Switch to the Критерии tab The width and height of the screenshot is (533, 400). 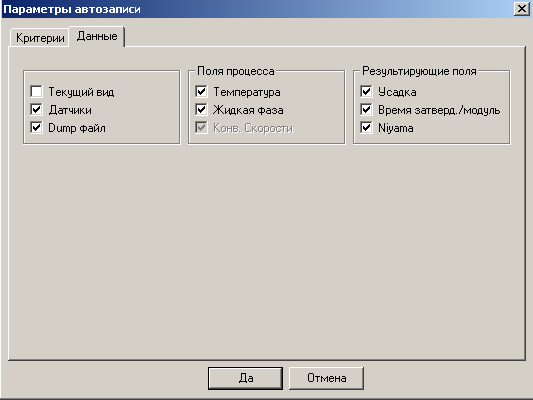click(x=40, y=38)
